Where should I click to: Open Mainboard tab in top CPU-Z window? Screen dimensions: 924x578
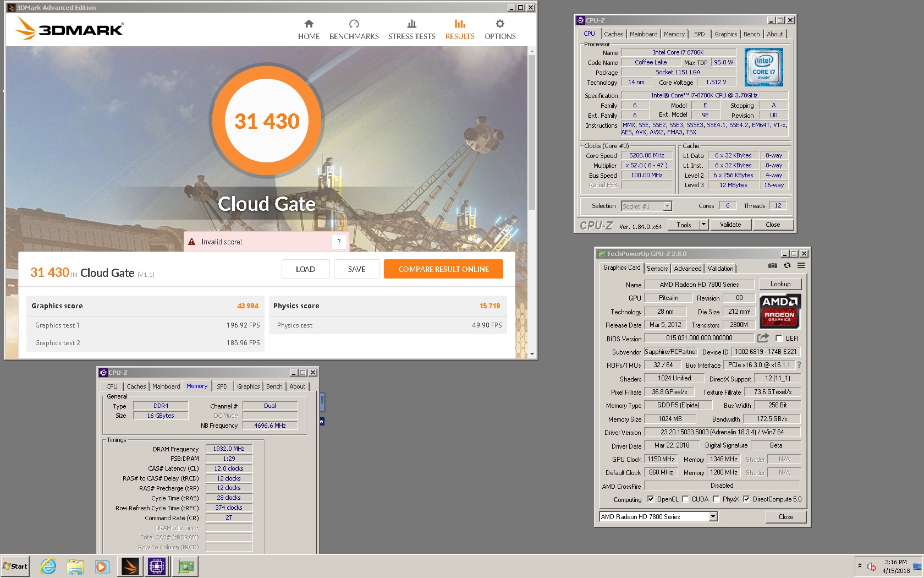pyautogui.click(x=643, y=34)
